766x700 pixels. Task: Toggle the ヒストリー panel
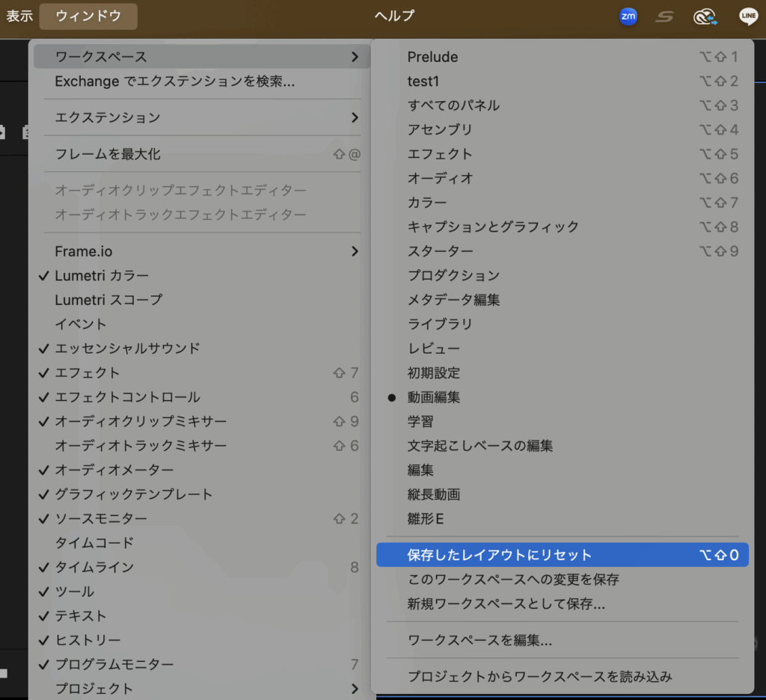pos(202,640)
